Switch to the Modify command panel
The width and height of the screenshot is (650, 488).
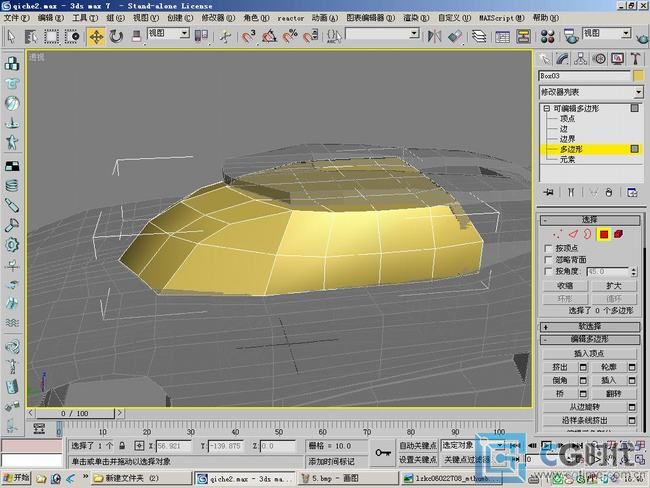(562, 59)
